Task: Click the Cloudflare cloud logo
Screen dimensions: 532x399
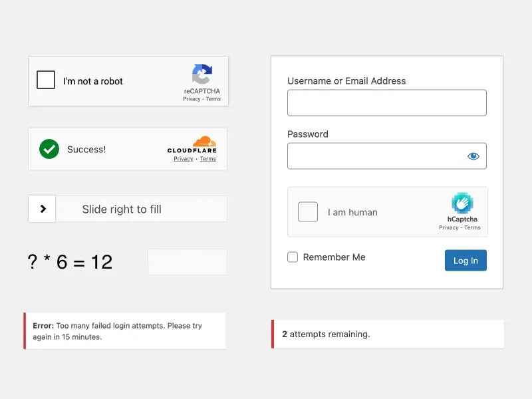Action: click(204, 141)
